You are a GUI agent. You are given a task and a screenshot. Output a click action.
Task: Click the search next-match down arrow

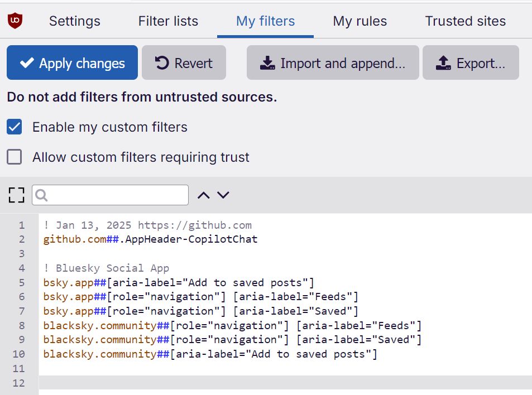(223, 195)
